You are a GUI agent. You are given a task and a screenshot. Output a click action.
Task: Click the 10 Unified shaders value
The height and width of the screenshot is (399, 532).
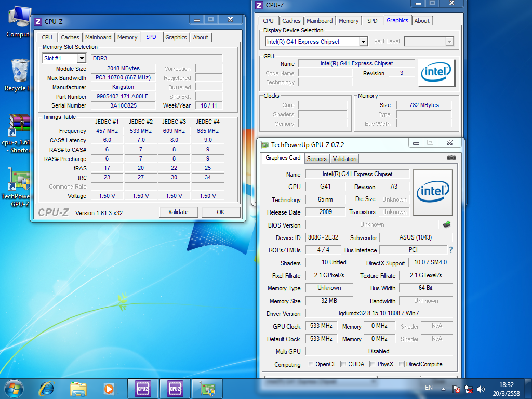click(334, 262)
